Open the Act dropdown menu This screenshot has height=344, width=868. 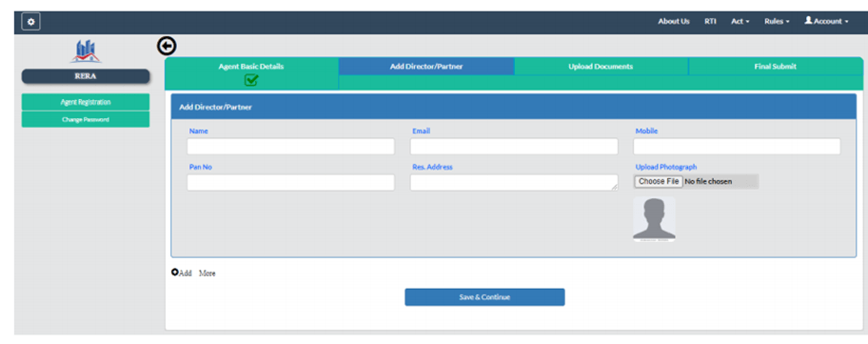click(x=740, y=21)
